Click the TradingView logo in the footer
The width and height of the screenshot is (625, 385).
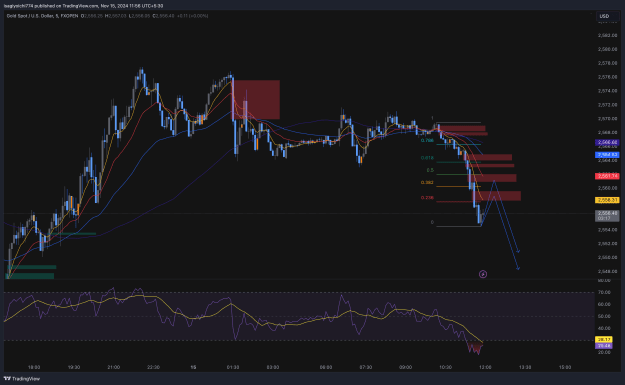(x=22, y=379)
